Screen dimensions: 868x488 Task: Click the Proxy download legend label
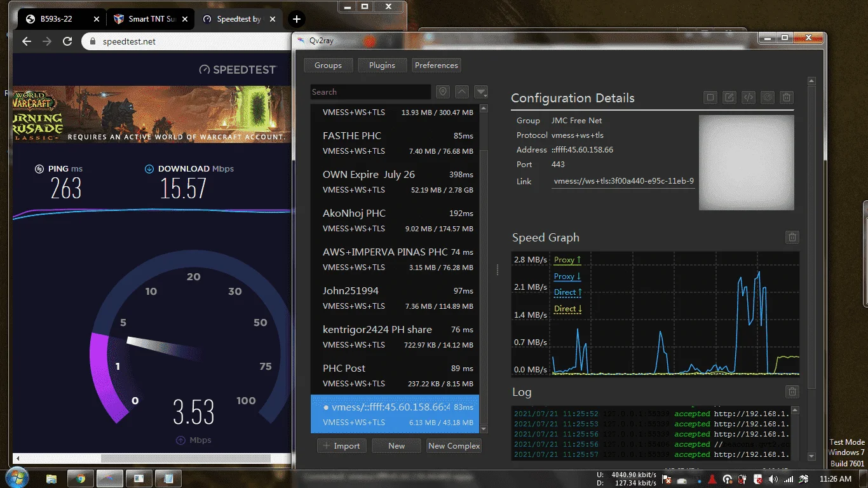click(x=567, y=276)
